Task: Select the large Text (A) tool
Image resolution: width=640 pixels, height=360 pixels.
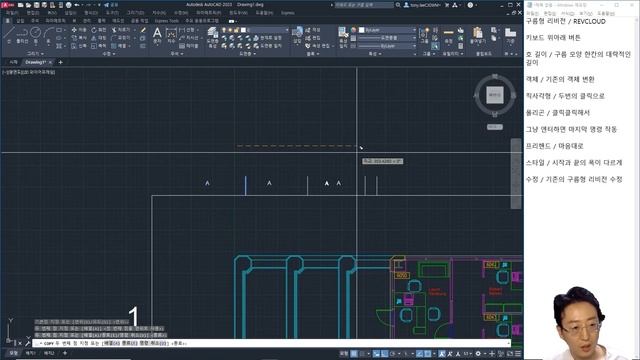Action: point(157,34)
